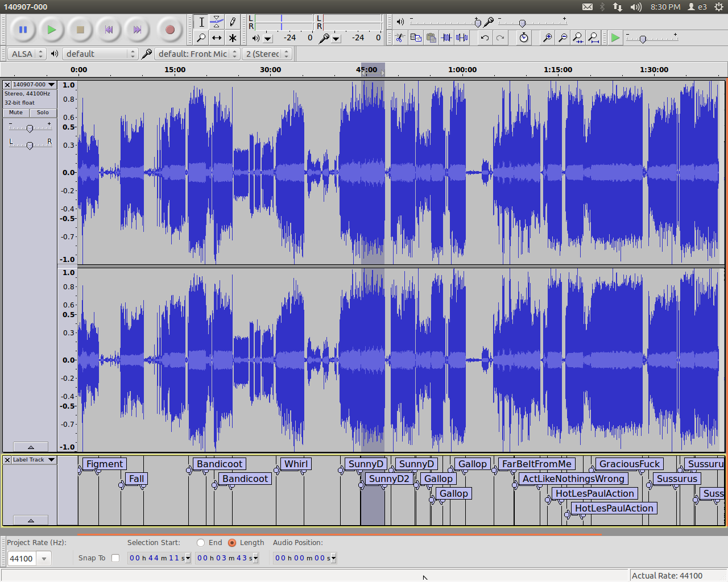Mute the 140907-000 track
The image size is (728, 582).
pos(16,113)
